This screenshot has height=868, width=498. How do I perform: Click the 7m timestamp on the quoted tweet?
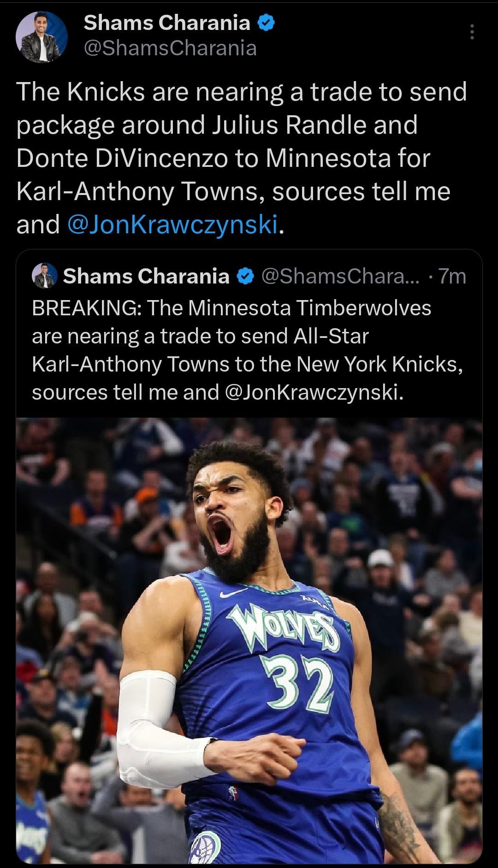[x=452, y=276]
